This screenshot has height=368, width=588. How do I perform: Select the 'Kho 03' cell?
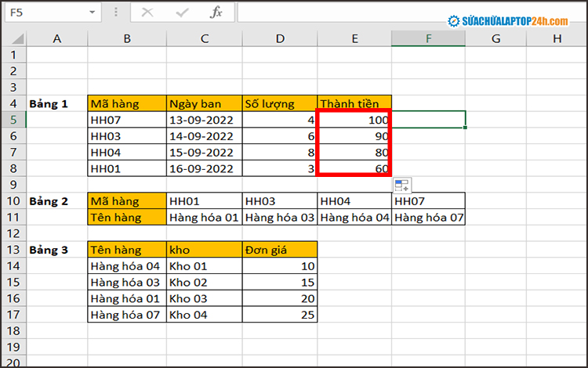click(x=205, y=298)
